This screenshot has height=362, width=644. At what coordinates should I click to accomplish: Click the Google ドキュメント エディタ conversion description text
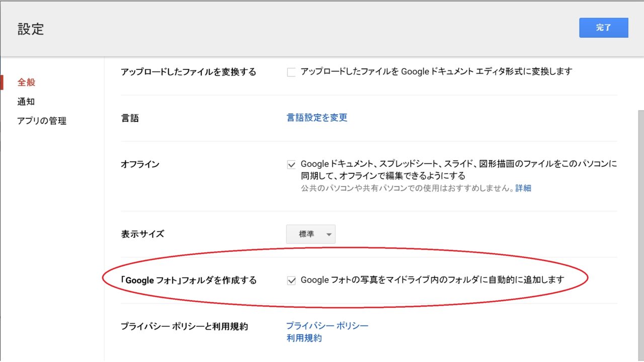tap(436, 71)
